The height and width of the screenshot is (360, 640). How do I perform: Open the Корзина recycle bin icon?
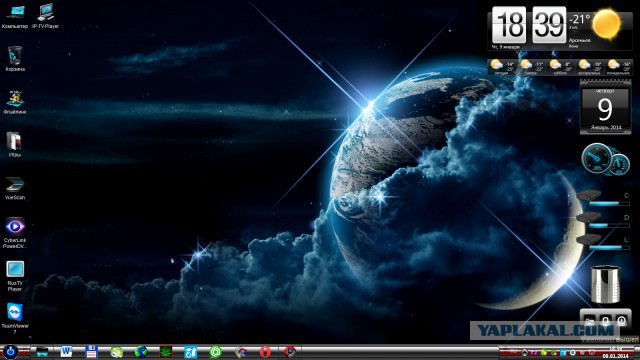[15, 59]
